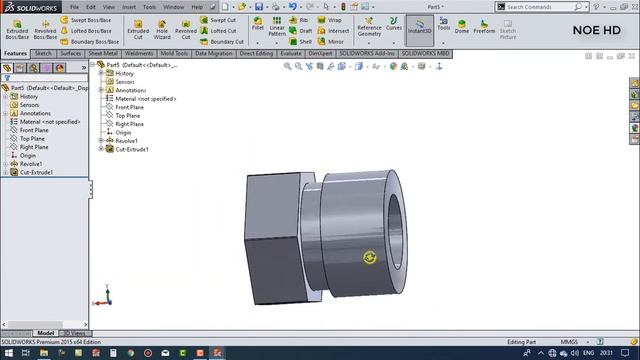Screen dimensions: 640x360
Task: Select Revolved Boss/Base tool
Action: pos(45,29)
